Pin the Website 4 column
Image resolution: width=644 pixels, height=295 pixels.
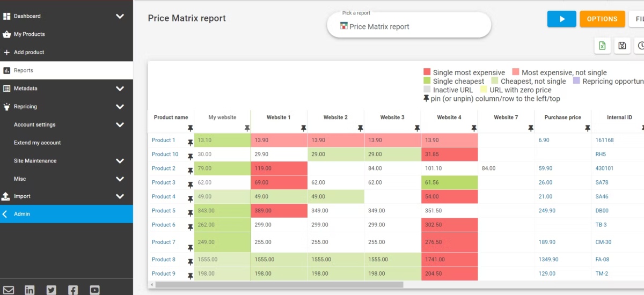pos(473,128)
